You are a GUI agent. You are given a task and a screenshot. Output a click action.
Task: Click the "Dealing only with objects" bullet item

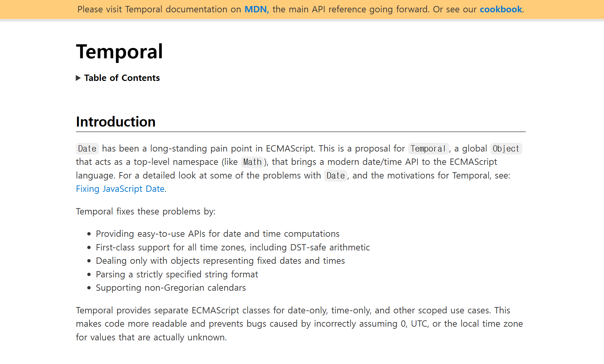click(220, 261)
